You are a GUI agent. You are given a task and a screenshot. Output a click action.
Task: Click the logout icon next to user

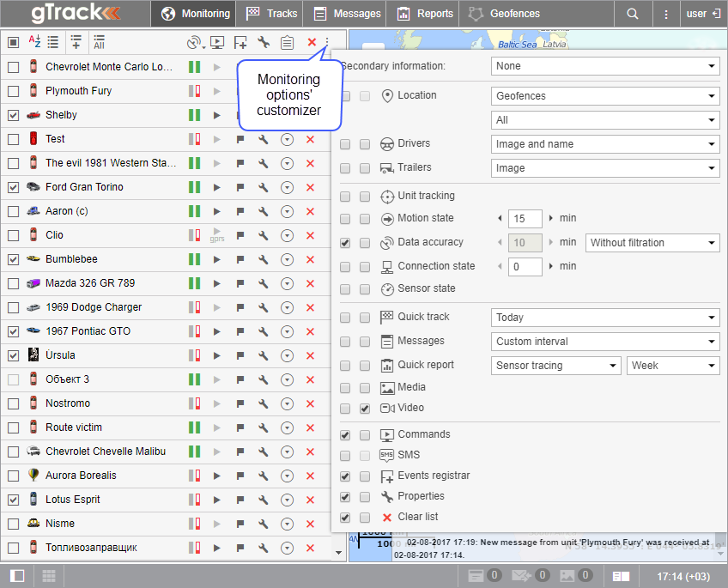click(x=716, y=14)
